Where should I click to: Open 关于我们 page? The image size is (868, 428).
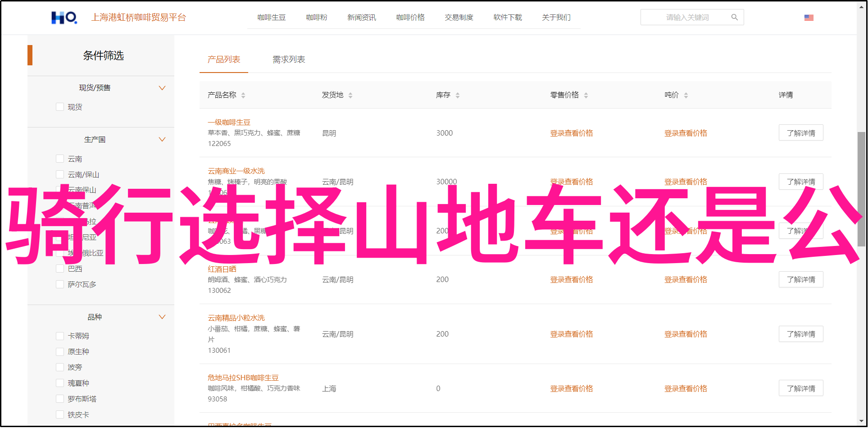(556, 17)
